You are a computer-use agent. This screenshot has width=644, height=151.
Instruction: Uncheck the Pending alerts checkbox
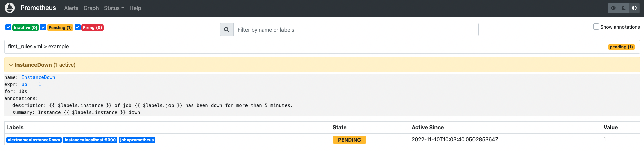[43, 27]
